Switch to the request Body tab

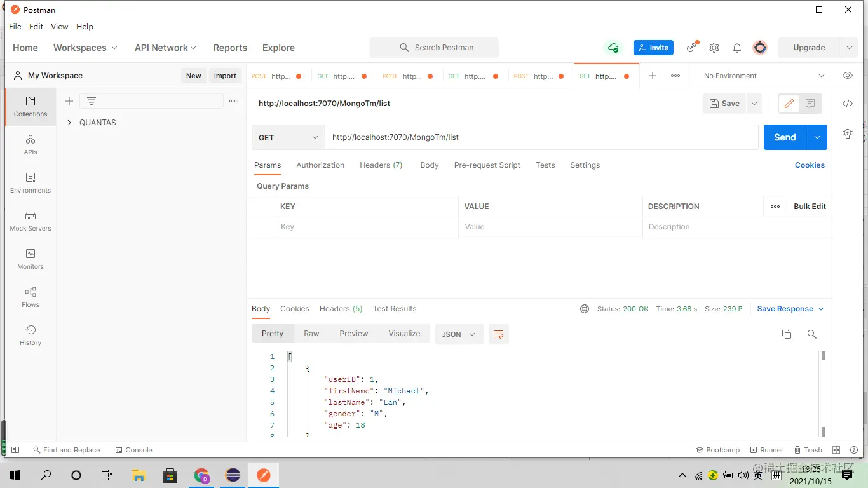(430, 165)
